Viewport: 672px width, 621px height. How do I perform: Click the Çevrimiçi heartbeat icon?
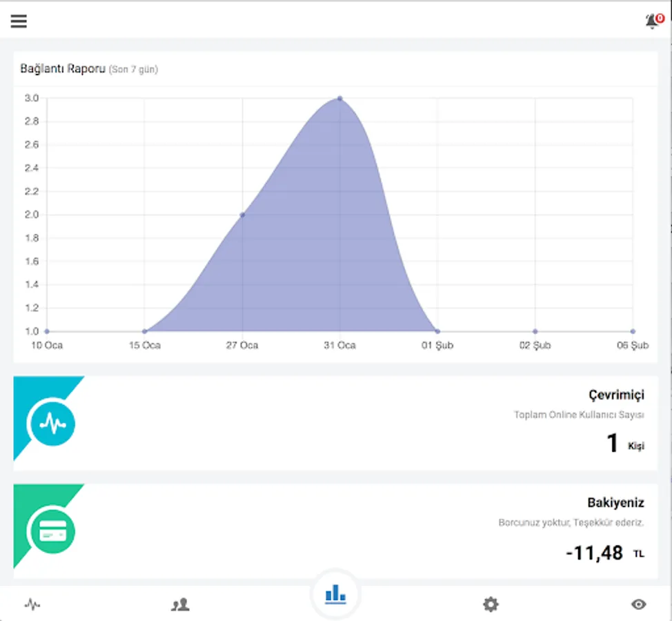point(52,424)
